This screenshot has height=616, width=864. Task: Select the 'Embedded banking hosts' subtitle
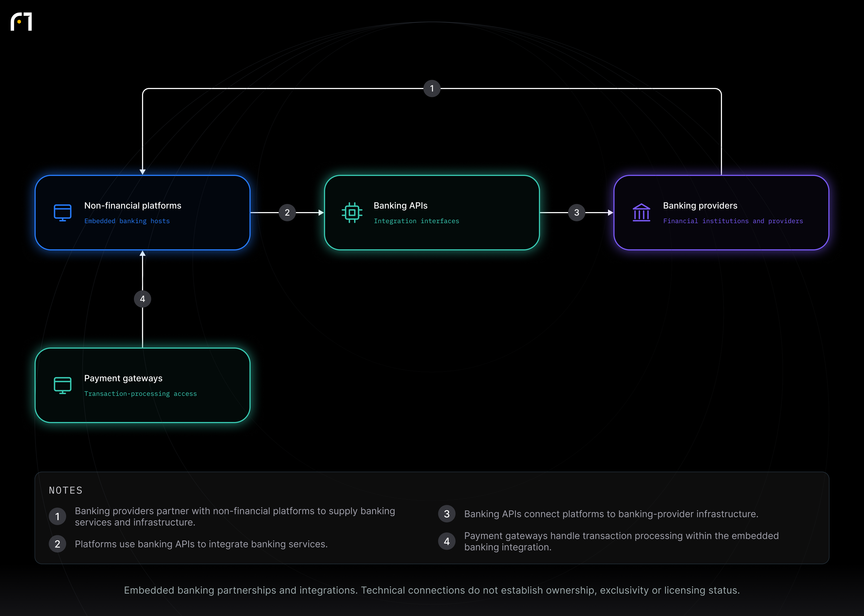click(x=127, y=221)
